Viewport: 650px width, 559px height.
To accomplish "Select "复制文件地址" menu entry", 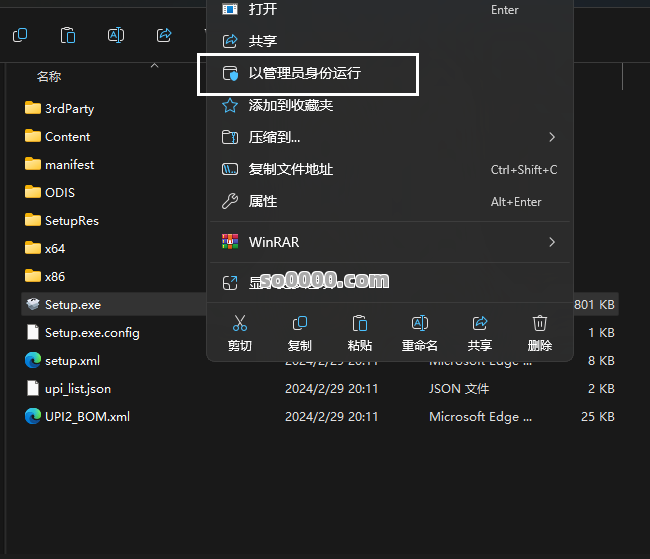I will tap(290, 170).
